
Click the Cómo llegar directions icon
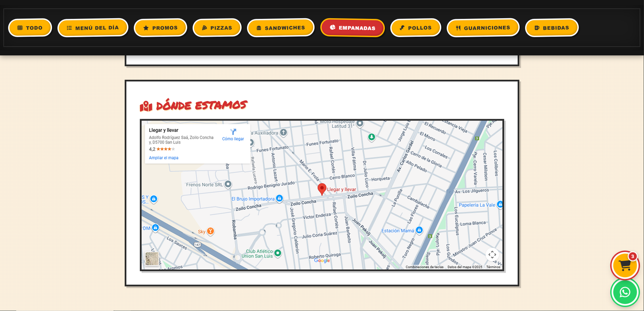(233, 132)
